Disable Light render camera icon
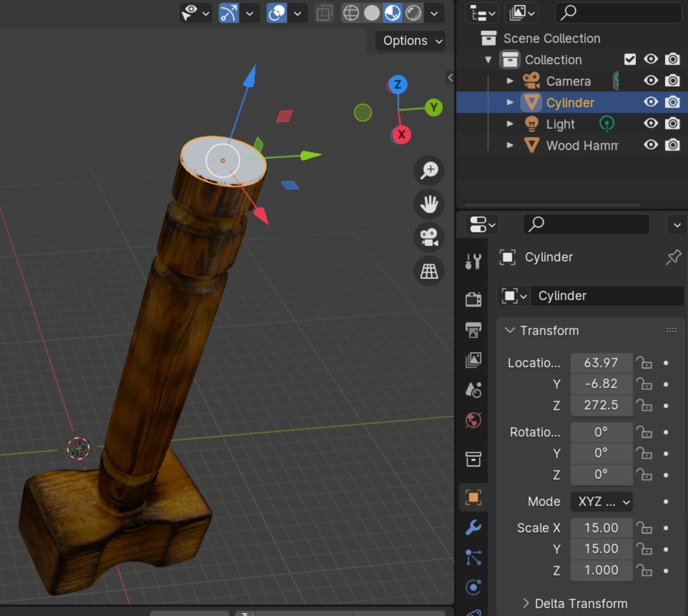 (x=672, y=124)
